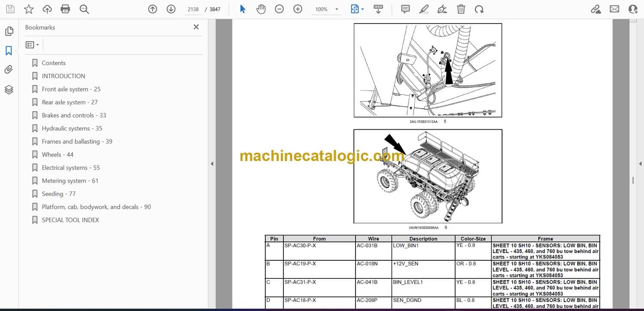The height and width of the screenshot is (311, 644).
Task: Go to previous page arrow
Action: pos(152,9)
